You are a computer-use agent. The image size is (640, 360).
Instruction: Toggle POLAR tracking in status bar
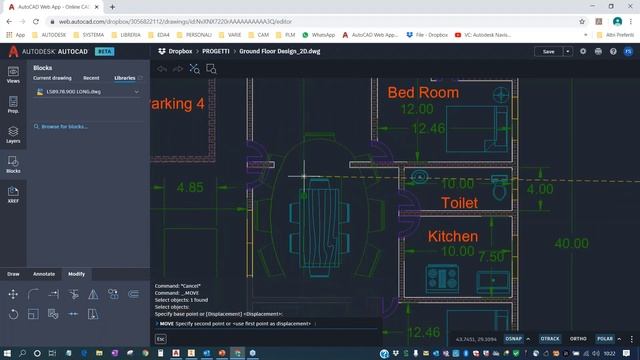pos(605,339)
